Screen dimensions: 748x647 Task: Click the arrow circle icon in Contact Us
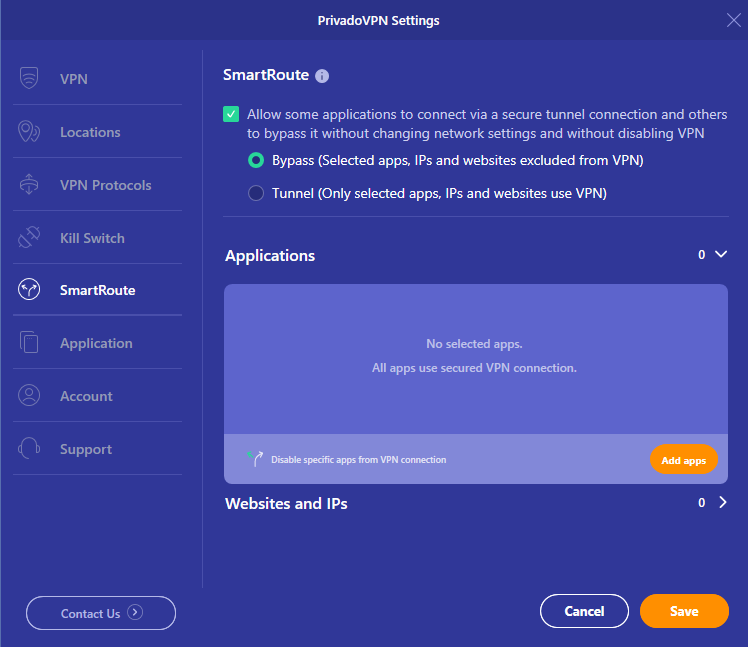pos(135,612)
